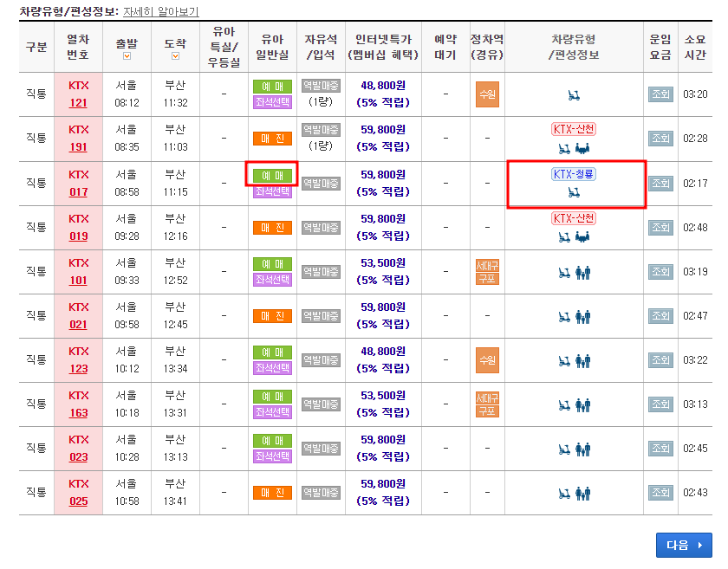
Task: Click the highlighted 예매 button for KTX 017
Action: [x=272, y=174]
